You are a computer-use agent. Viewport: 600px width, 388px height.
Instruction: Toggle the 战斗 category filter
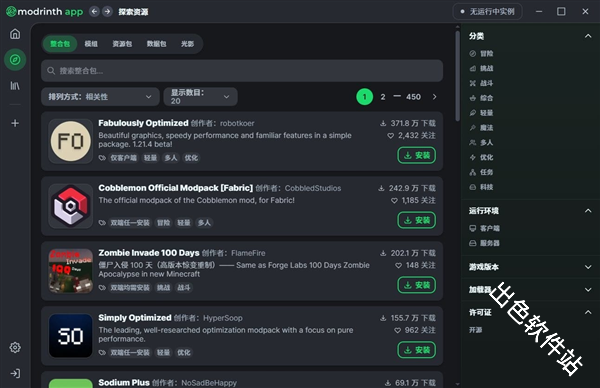coord(481,83)
